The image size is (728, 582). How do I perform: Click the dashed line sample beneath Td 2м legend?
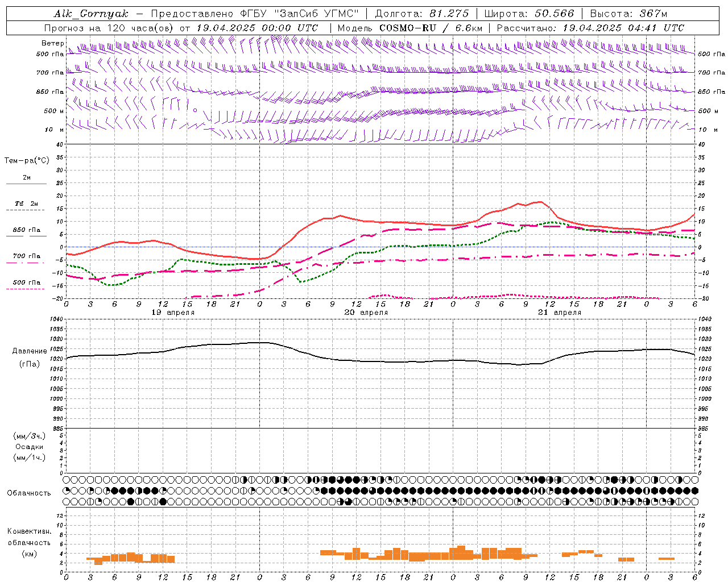(26, 210)
